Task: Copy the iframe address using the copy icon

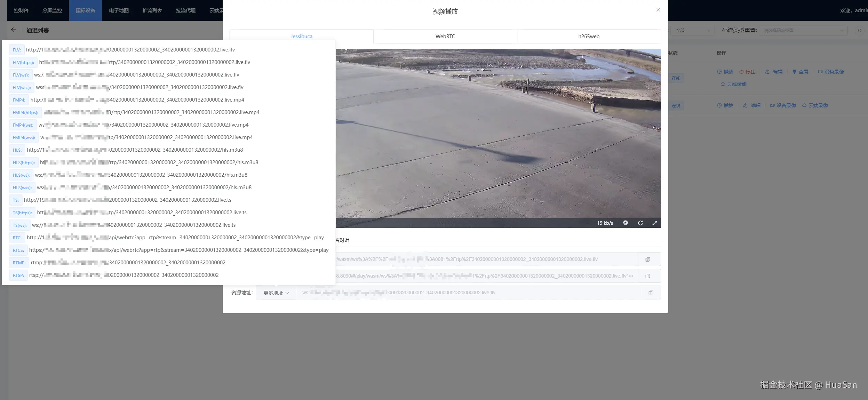Action: coord(647,276)
